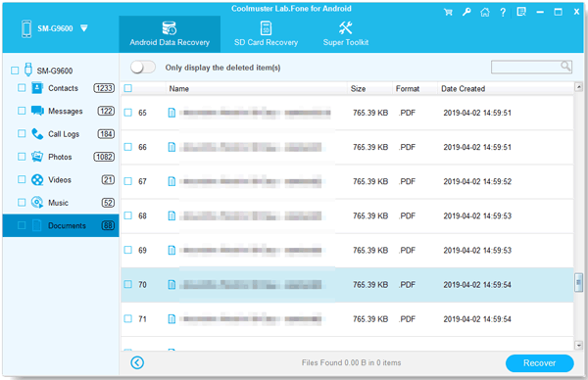Tick the Photos checkbox in the sidebar

pos(22,157)
